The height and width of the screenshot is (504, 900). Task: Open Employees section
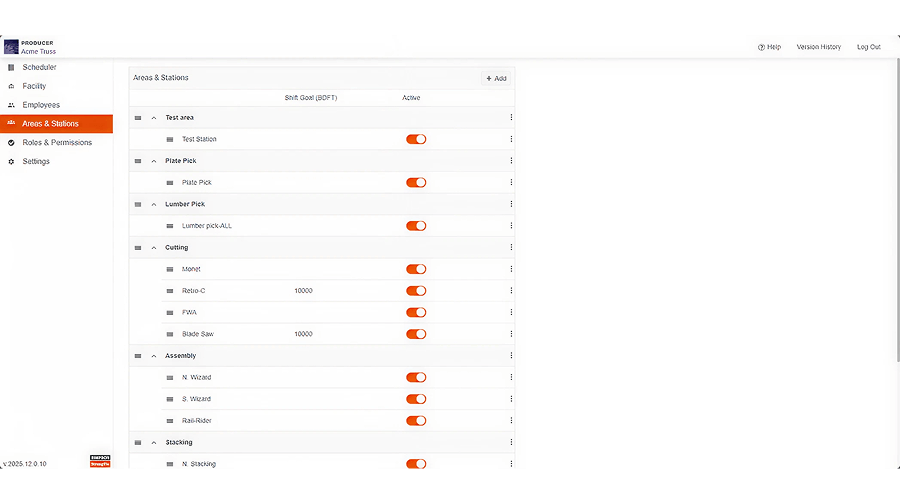pos(56,105)
